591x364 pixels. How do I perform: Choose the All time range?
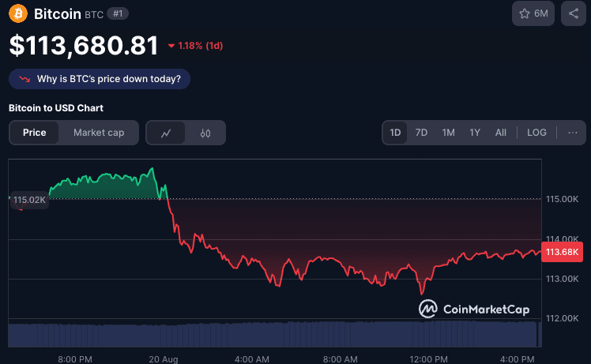point(501,133)
